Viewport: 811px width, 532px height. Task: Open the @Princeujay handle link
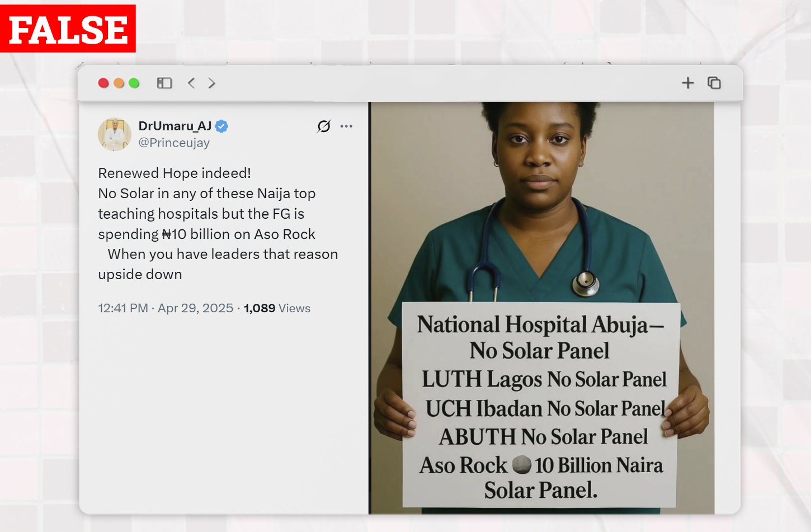pos(174,143)
